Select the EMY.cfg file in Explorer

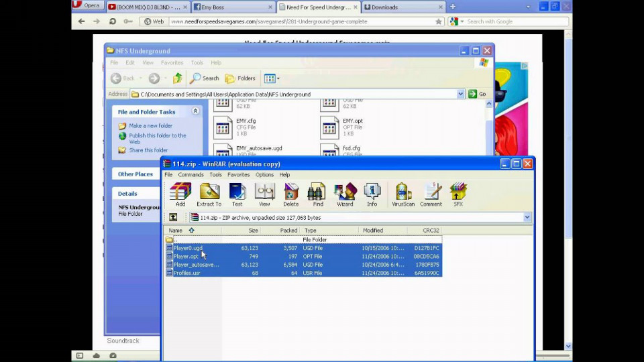point(235,127)
